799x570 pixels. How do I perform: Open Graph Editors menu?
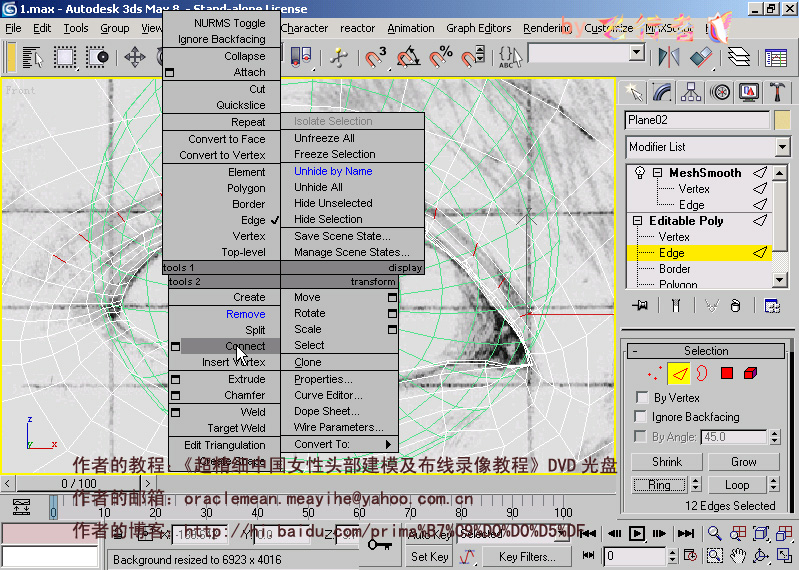(x=478, y=28)
